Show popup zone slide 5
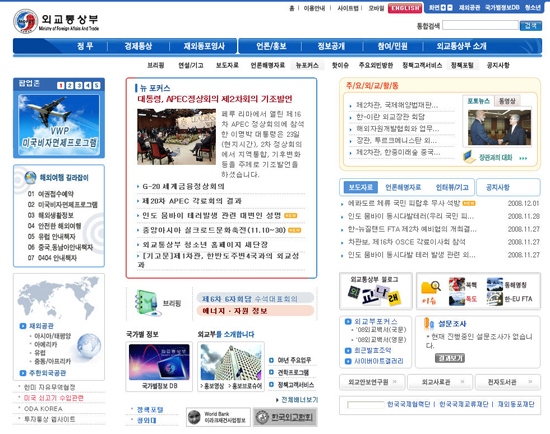 click(97, 85)
